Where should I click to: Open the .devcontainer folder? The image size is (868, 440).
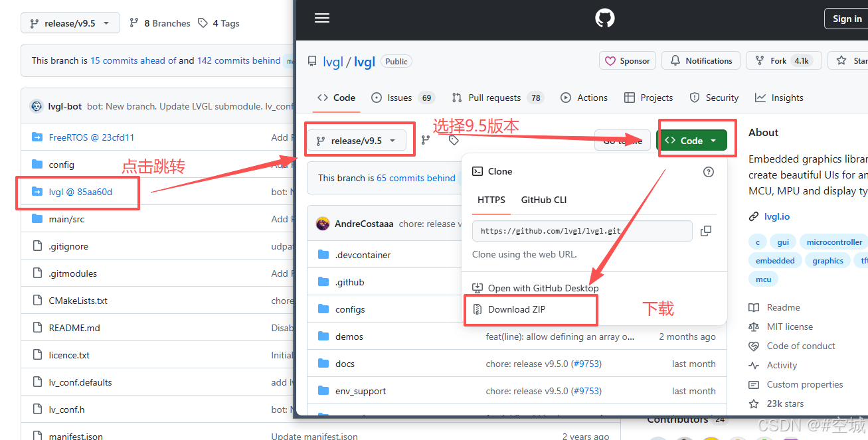[x=363, y=255]
